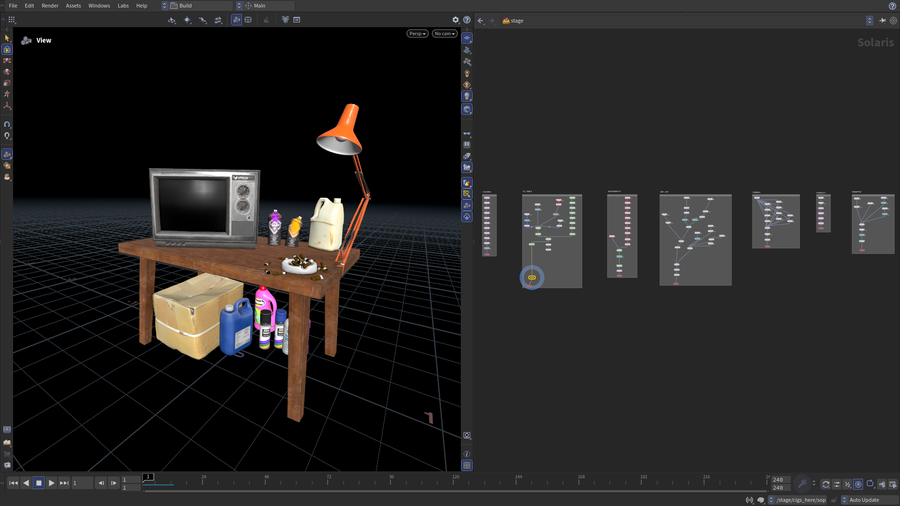Click the keyframe key button
The height and width of the screenshot is (506, 900).
pyautogui.click(x=802, y=484)
